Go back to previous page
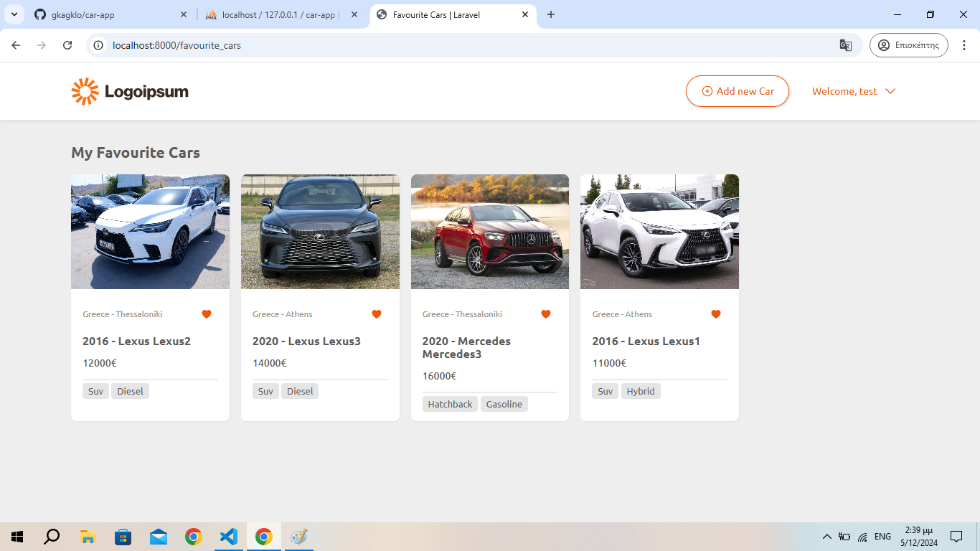Image resolution: width=980 pixels, height=551 pixels. [16, 45]
